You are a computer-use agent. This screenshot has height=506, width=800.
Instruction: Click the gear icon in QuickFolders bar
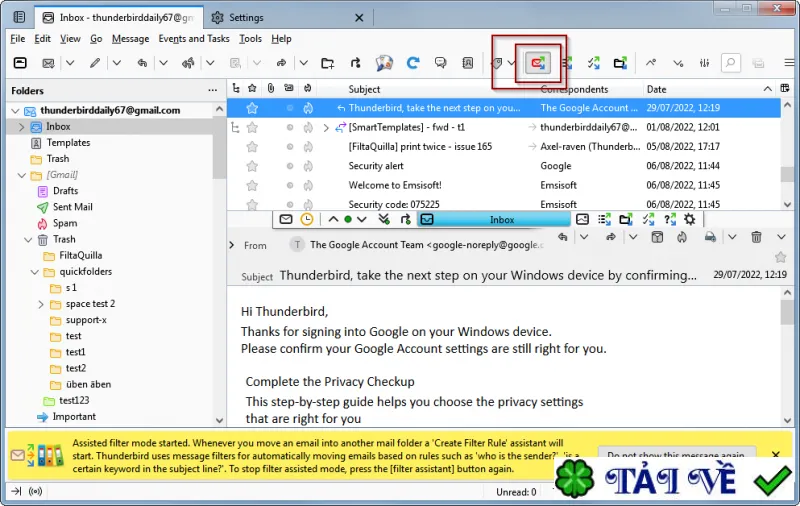pos(690,219)
